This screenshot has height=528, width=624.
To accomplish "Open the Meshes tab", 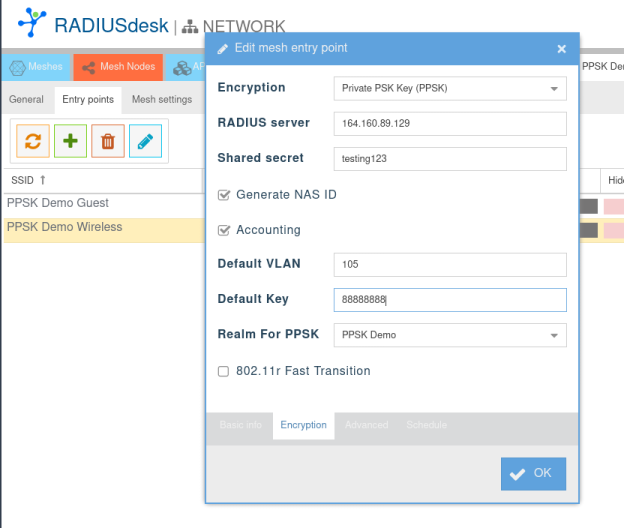I will 36,67.
